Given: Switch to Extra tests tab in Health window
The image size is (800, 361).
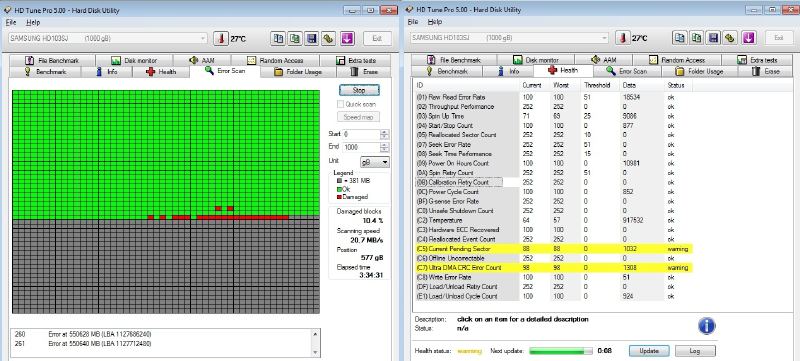Looking at the screenshot, I should (x=758, y=60).
